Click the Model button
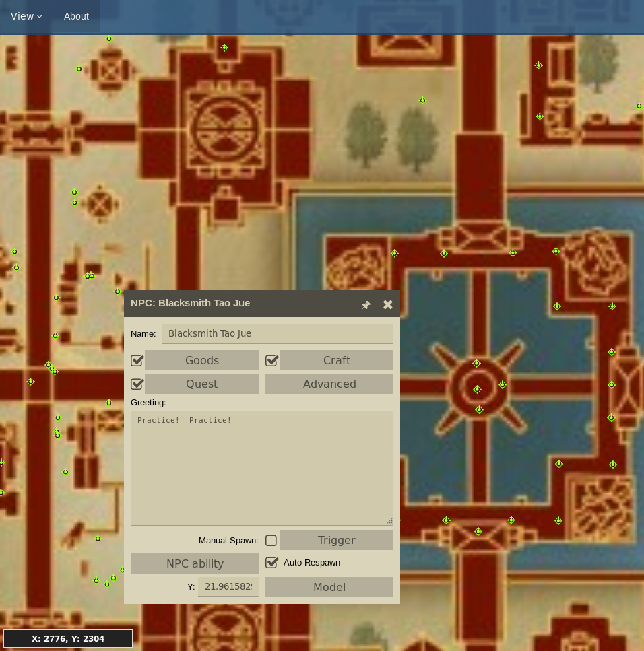This screenshot has height=651, width=644. (x=329, y=587)
